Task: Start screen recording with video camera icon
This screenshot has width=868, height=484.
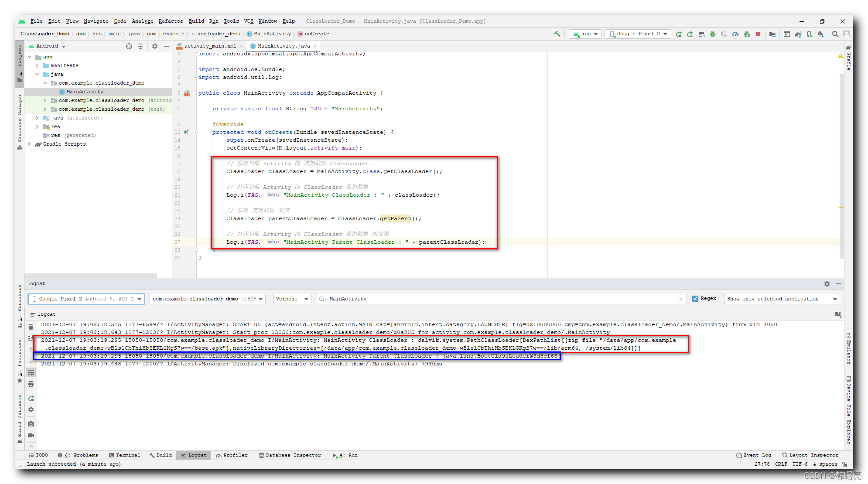Action: pos(31,435)
